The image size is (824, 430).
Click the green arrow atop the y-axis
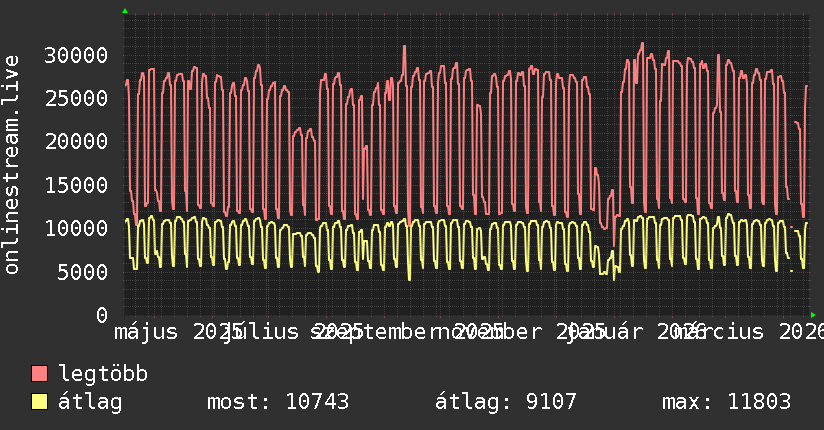125,11
